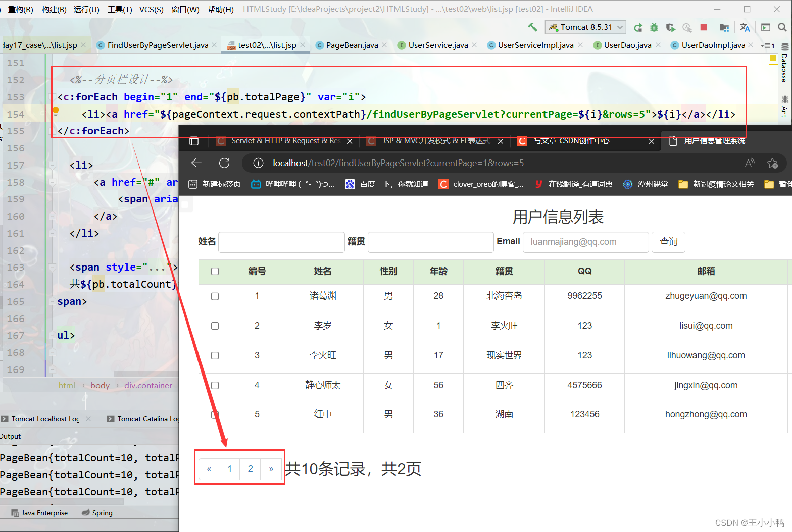Click the 姓名 input field
The height and width of the screenshot is (532, 792).
click(x=281, y=242)
